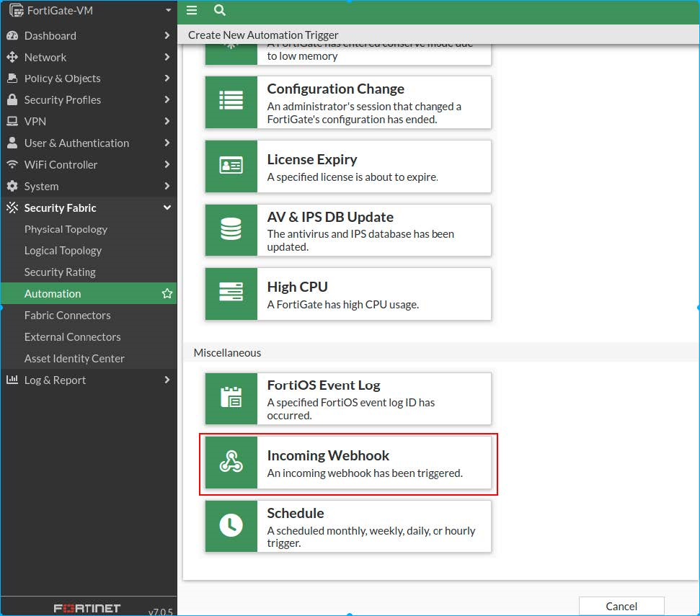This screenshot has height=616, width=700.
Task: Open the search magnifier in the top bar
Action: (x=219, y=11)
